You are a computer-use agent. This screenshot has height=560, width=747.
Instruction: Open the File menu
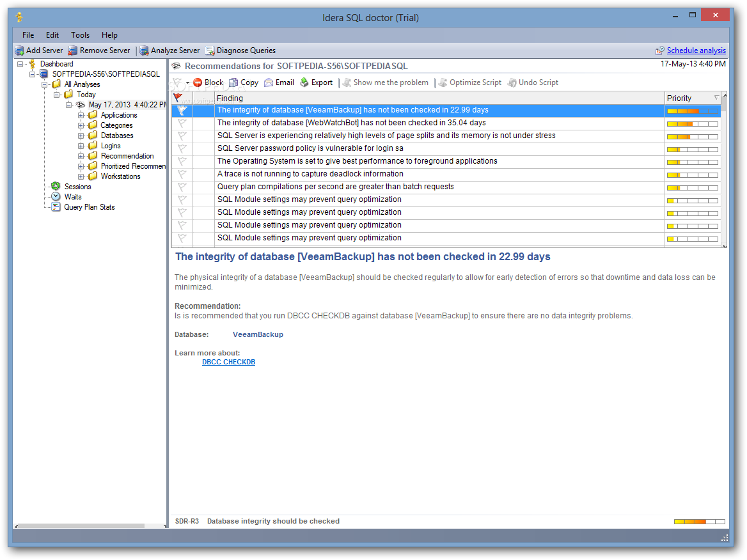(x=28, y=35)
